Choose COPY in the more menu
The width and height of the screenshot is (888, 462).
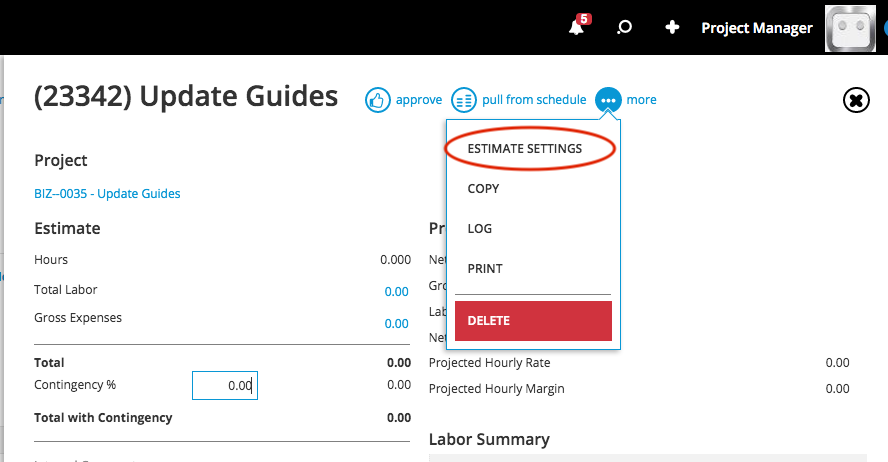(483, 189)
